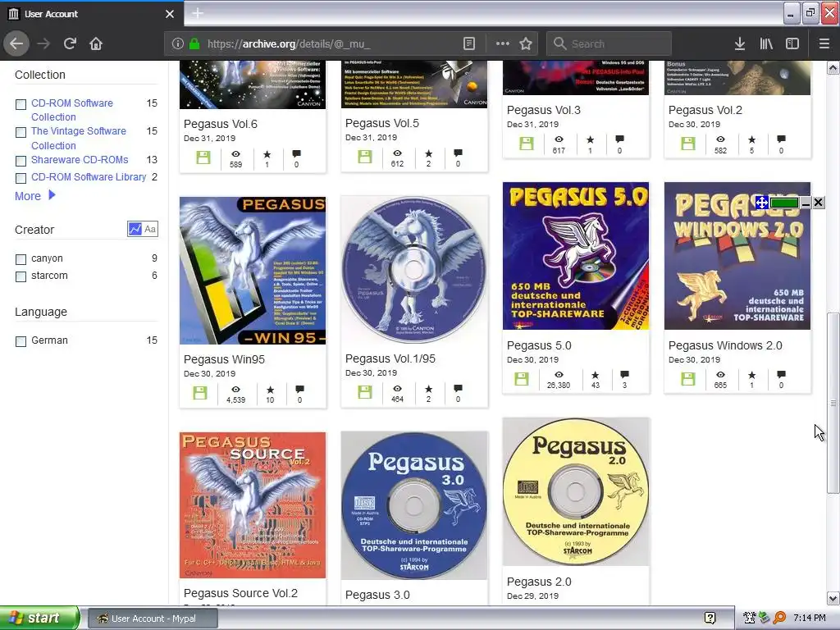Open the Pegasus Win95 title link
Viewport: 840px width, 630px height.
[x=224, y=359]
